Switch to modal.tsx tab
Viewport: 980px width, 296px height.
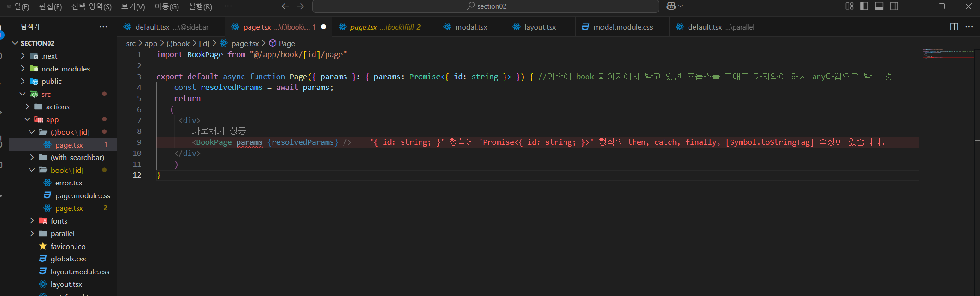tap(471, 27)
